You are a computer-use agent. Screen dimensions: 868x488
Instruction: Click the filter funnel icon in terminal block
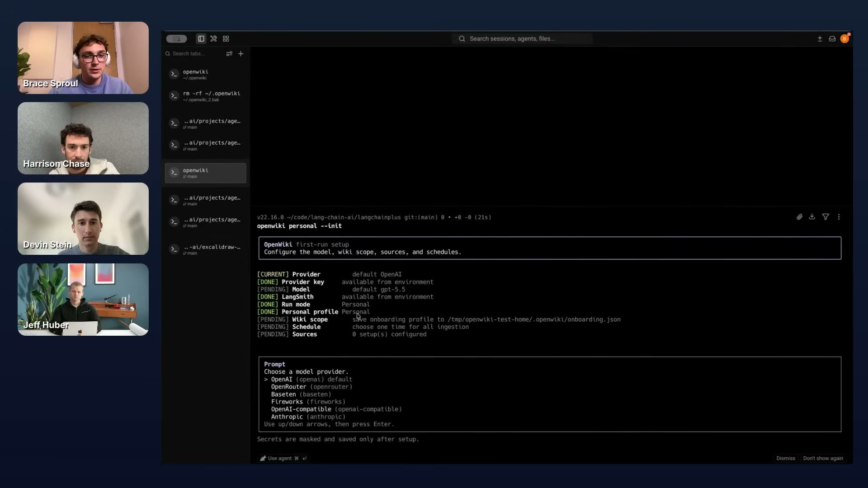click(826, 217)
